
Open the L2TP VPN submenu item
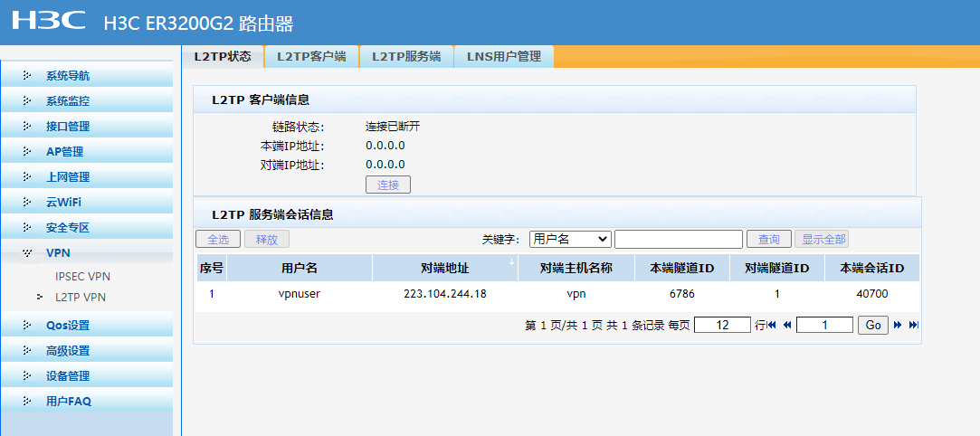coord(80,298)
